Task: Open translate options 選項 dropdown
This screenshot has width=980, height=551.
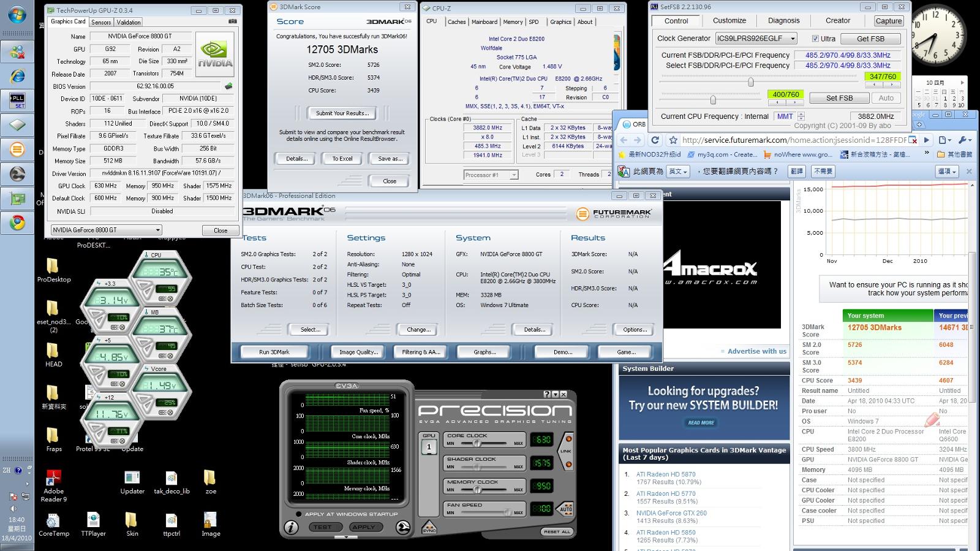Action: [948, 172]
